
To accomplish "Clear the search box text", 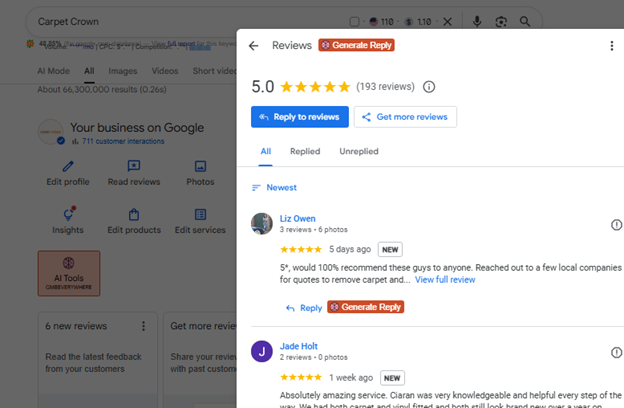I will point(447,21).
